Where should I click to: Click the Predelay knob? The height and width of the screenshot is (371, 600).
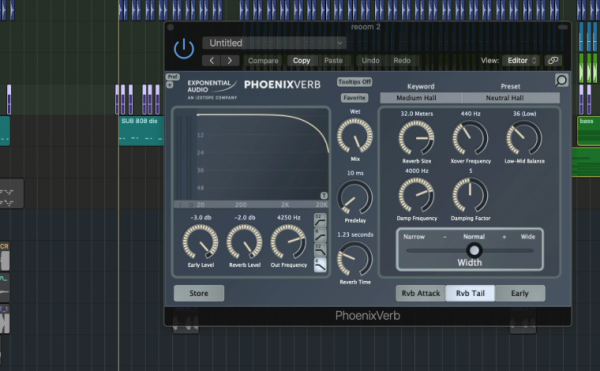coord(355,198)
